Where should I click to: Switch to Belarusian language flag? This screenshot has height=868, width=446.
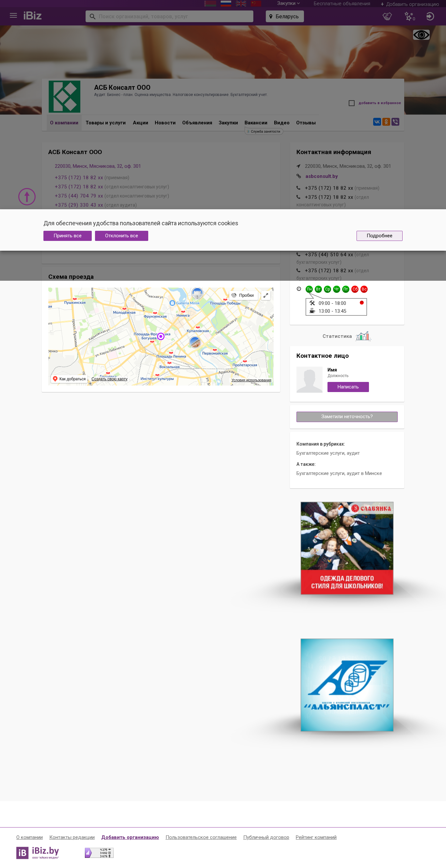point(210,4)
